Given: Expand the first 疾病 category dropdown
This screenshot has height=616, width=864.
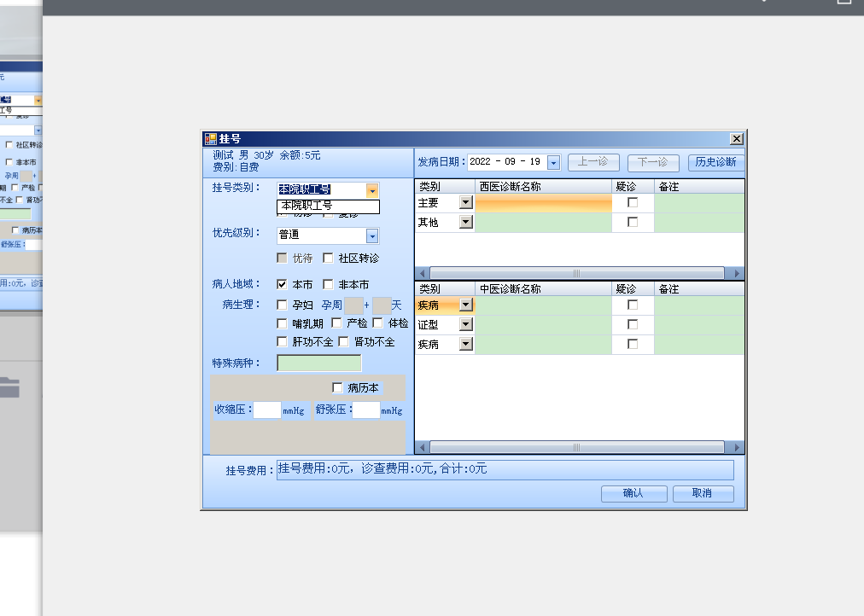Looking at the screenshot, I should (466, 305).
